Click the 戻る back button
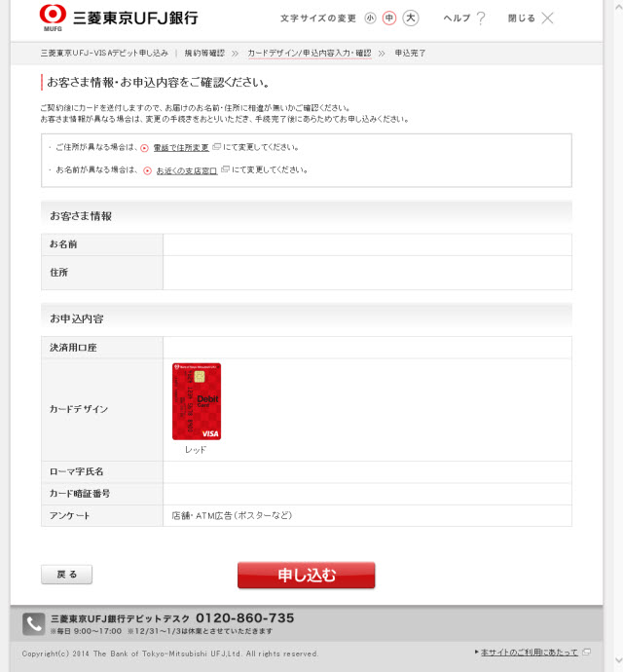This screenshot has height=672, width=623. tap(67, 575)
